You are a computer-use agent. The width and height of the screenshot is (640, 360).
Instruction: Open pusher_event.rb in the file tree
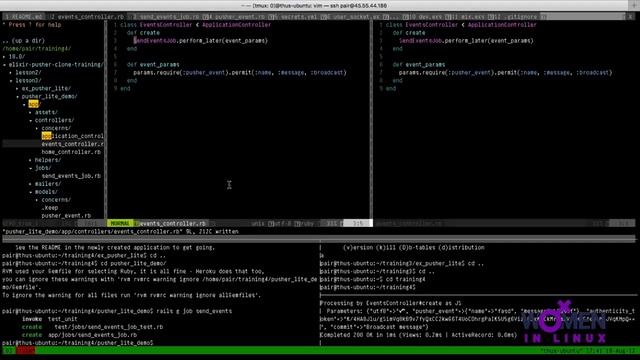(66, 216)
